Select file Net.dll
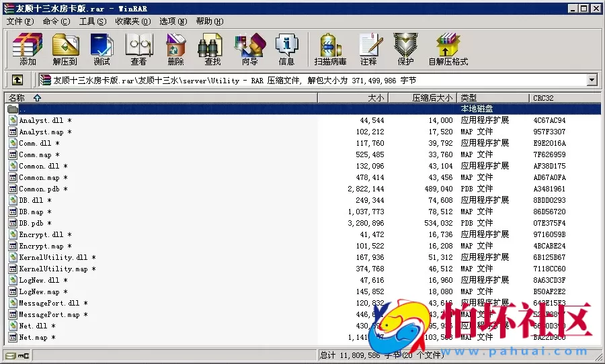This screenshot has height=364, width=605. 37,326
